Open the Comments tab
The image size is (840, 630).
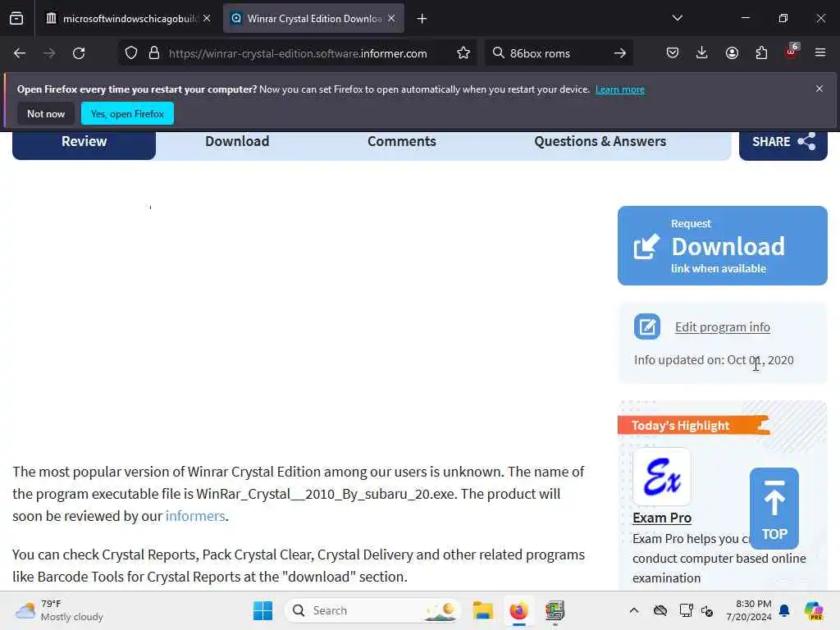(x=402, y=141)
